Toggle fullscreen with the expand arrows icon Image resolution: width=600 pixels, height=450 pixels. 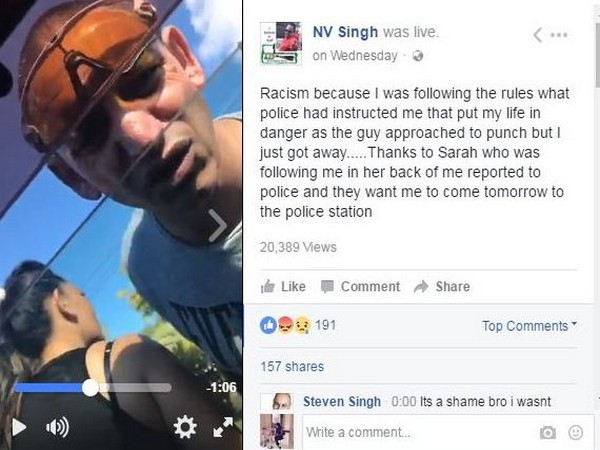pos(223,427)
